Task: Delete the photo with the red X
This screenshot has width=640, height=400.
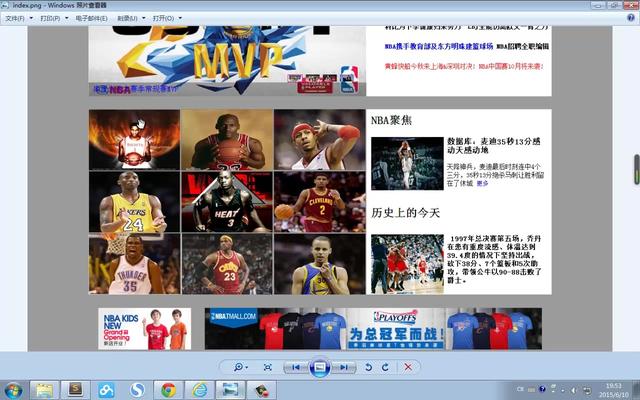Action: pyautogui.click(x=408, y=367)
